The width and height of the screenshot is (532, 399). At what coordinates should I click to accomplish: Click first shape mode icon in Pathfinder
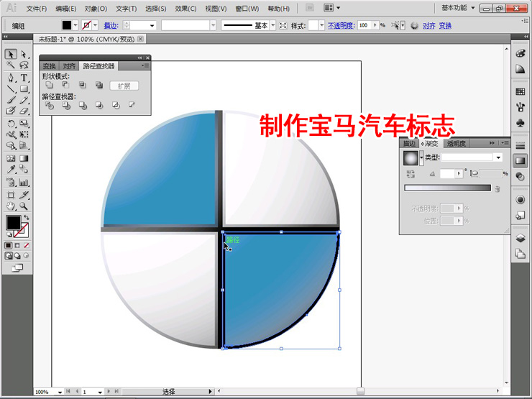coord(49,85)
